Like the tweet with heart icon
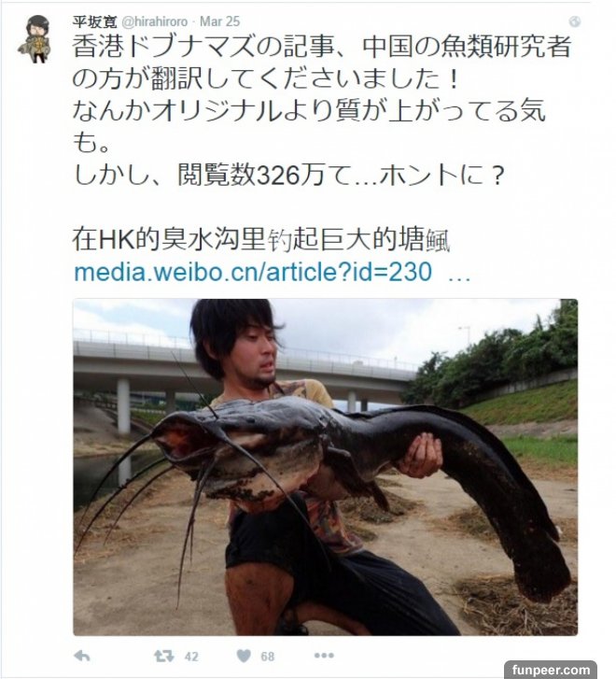This screenshot has width=616, height=679. [244, 656]
